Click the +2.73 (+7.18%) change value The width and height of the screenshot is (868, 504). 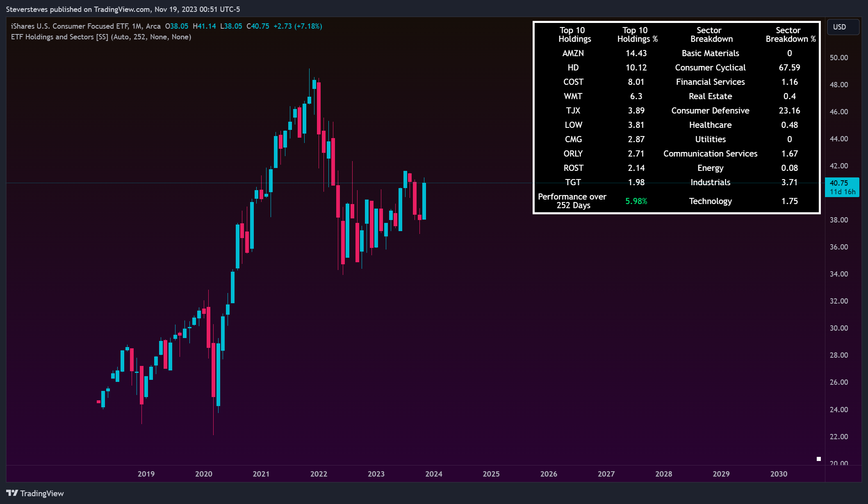coord(298,26)
